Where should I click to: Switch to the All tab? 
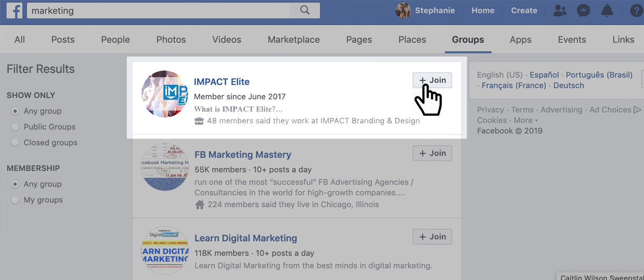point(20,40)
